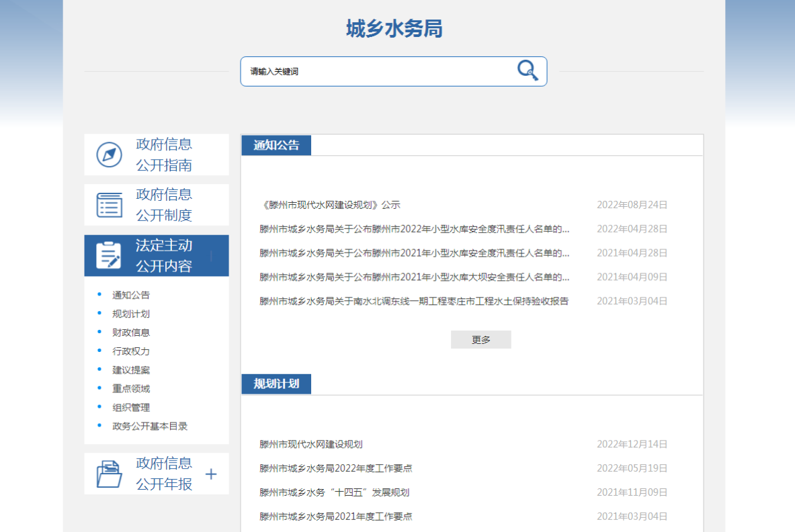Open 重点领域 in the sidebar submenu
Viewport: 795px width, 532px height.
131,389
